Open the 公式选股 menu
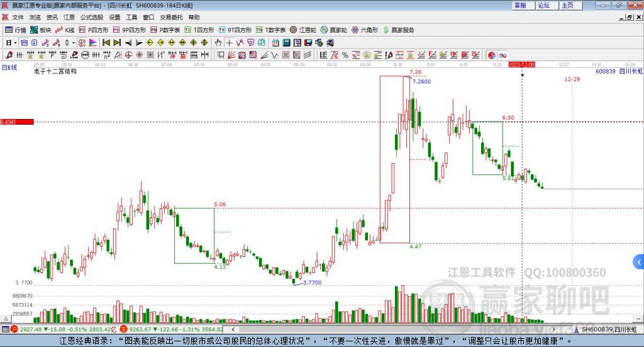The image size is (644, 347). pyautogui.click(x=92, y=17)
